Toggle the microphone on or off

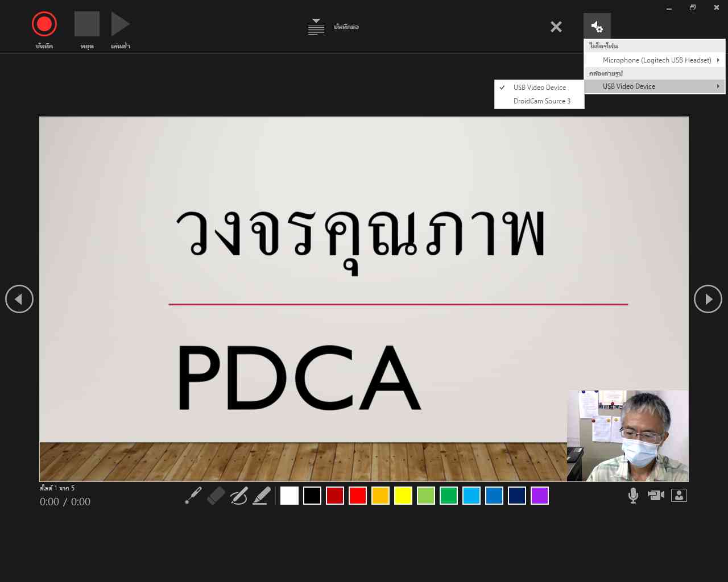point(633,496)
